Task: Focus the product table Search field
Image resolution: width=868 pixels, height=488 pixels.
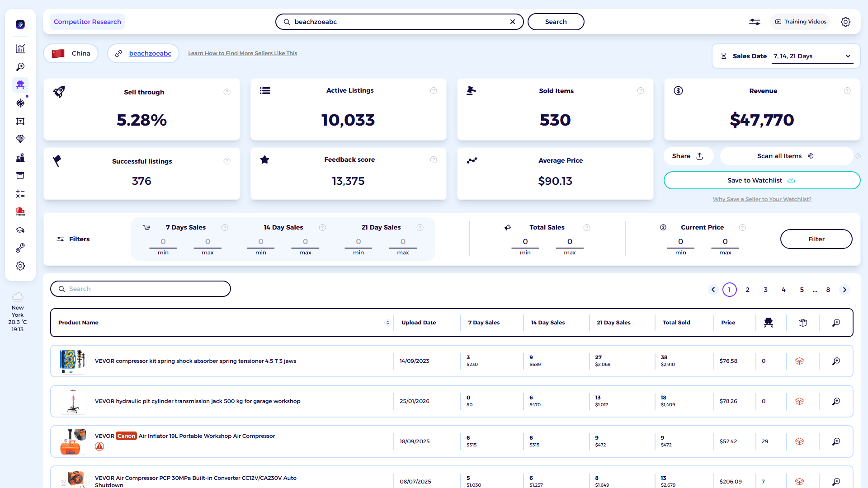Action: click(141, 289)
